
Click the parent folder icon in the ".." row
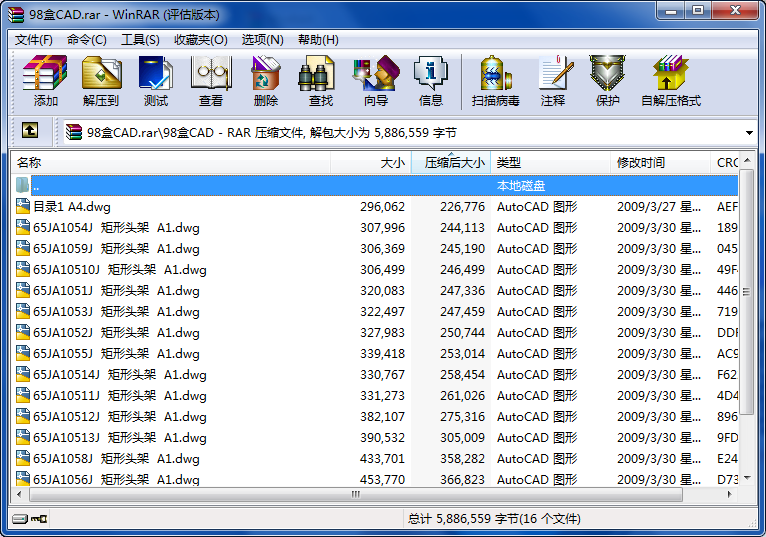tap(22, 185)
